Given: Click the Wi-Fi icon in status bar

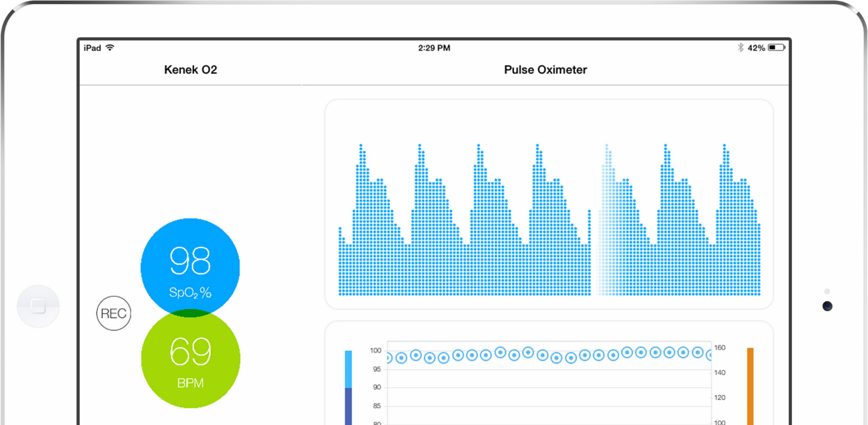Looking at the screenshot, I should (x=110, y=47).
